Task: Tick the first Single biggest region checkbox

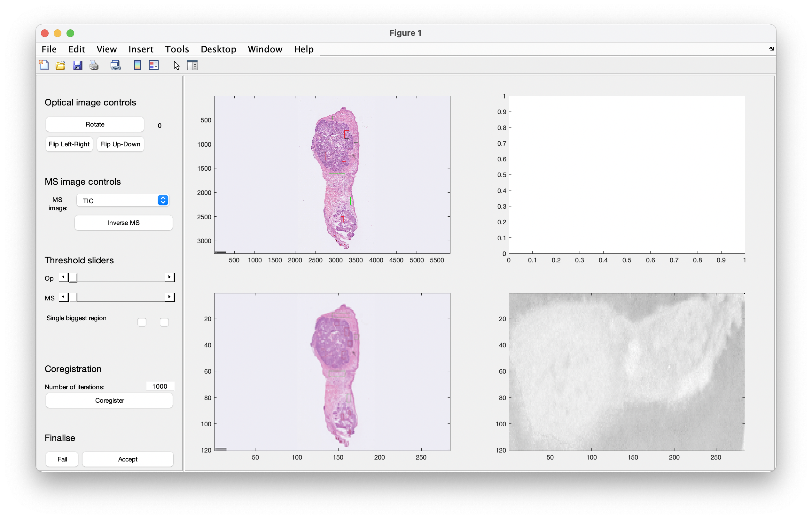Action: tap(142, 322)
